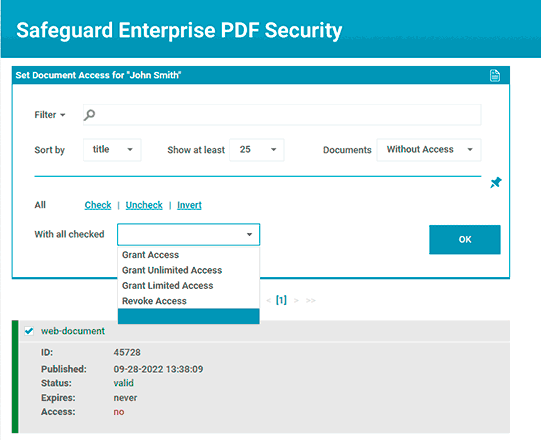Screen dimensions: 541x440
Task: Click the Invert link
Action: [189, 205]
